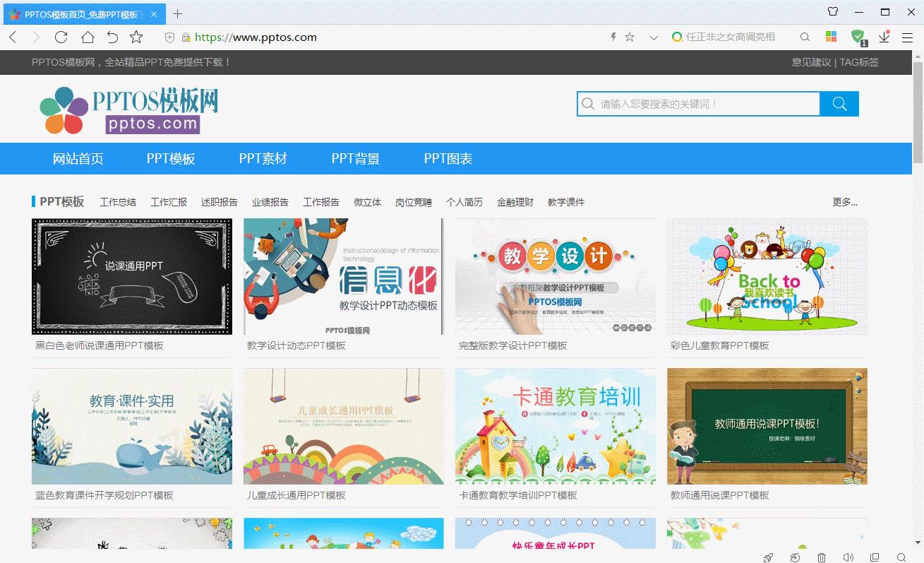
Task: Open the colorful apps grid extension icon
Action: coord(832,37)
